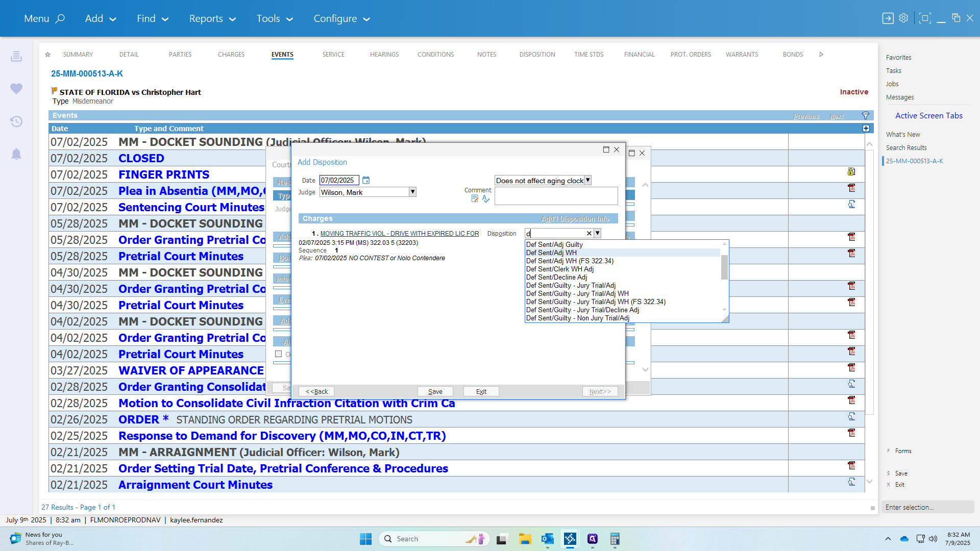Toggle the Disposition dropdown arrow
Screen dimensions: 980x551
pos(597,233)
